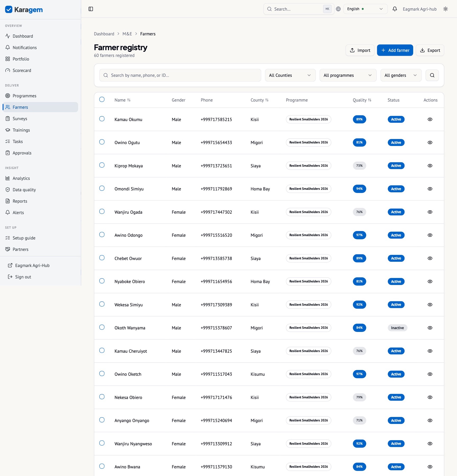The height and width of the screenshot is (476, 457).
Task: Open the notifications bell in header
Action: pos(395,9)
